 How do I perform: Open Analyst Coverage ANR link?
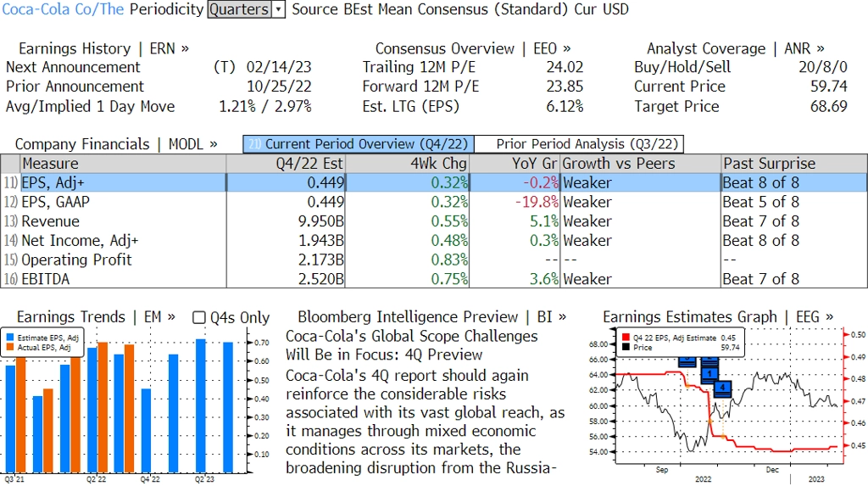point(735,48)
